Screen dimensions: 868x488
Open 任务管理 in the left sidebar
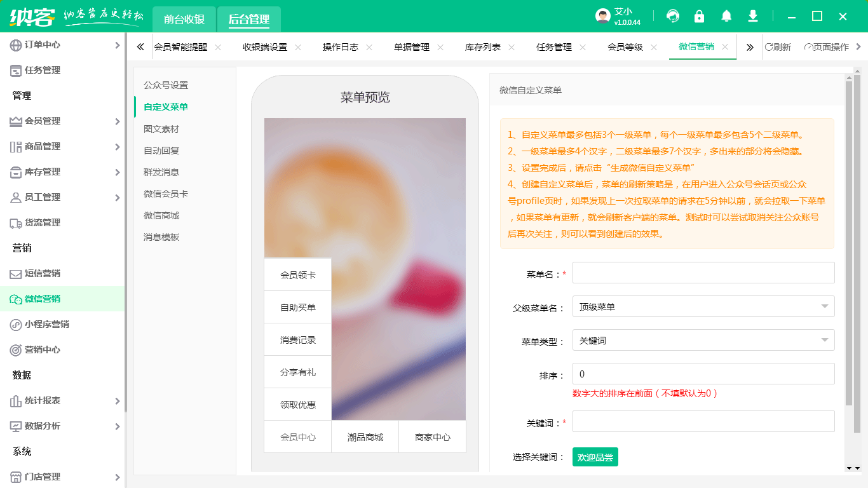[42, 70]
